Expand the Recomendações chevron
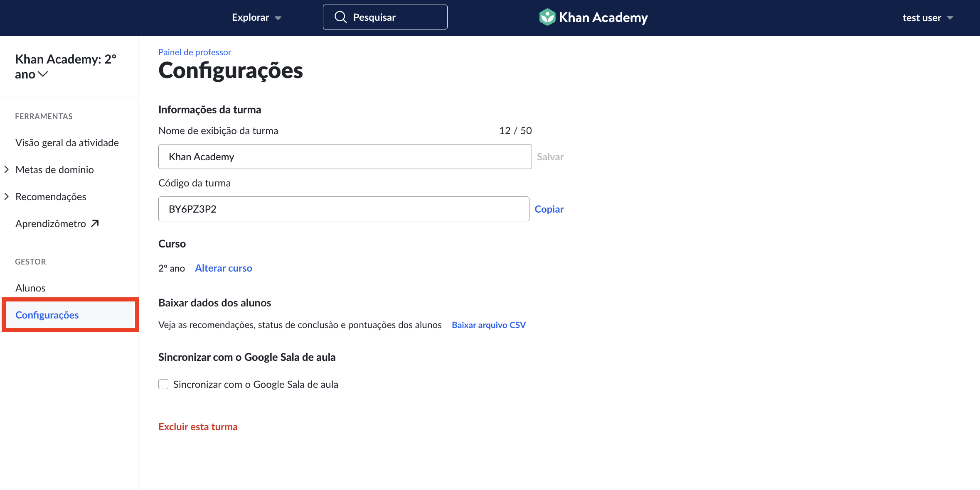The image size is (980, 490). pos(6,196)
